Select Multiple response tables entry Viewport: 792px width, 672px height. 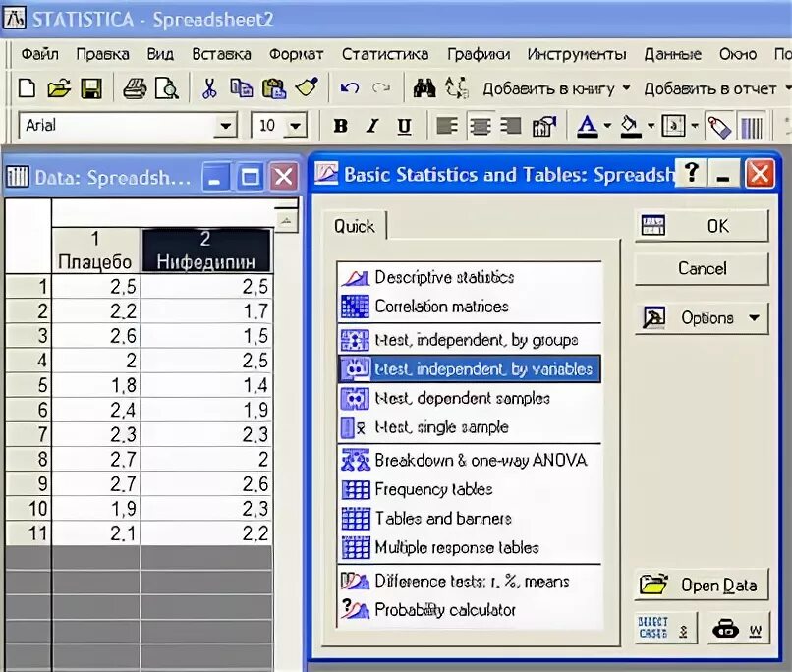click(x=470, y=548)
